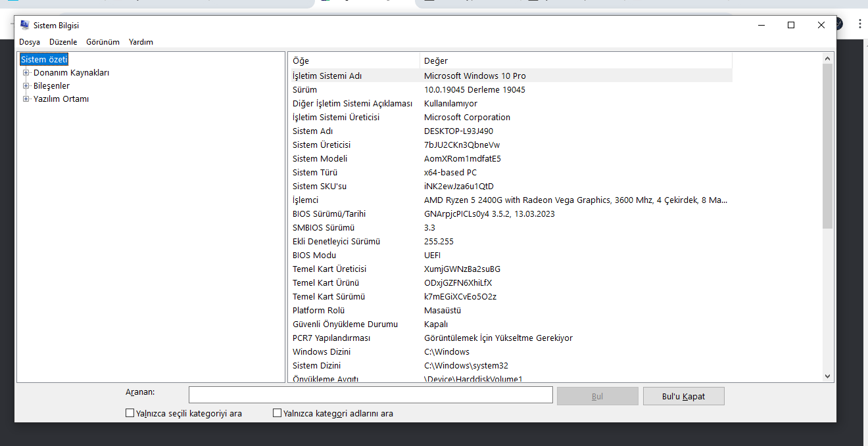Click scroll down arrow of details list
868x446 pixels.
point(827,376)
